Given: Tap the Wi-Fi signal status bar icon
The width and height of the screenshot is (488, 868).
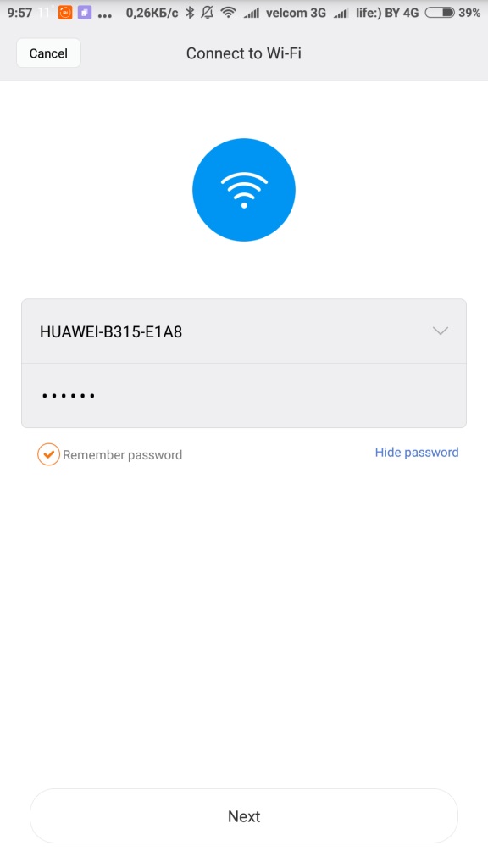Looking at the screenshot, I should pos(229,12).
